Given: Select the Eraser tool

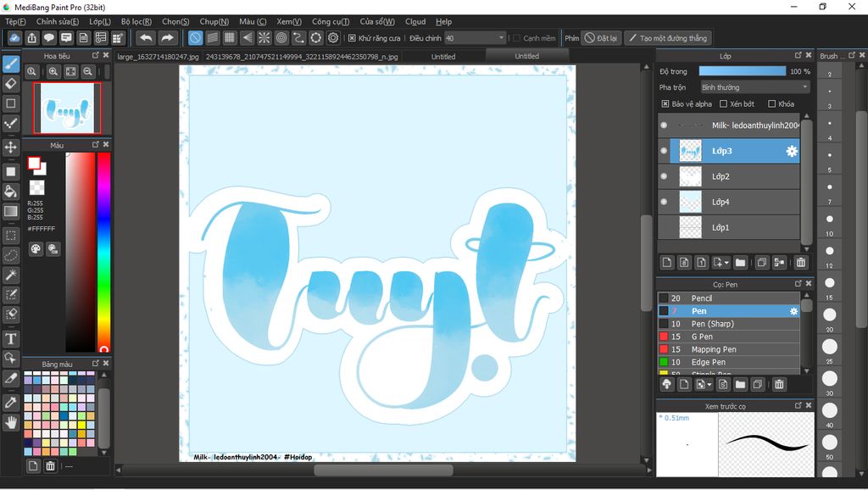Looking at the screenshot, I should point(10,84).
